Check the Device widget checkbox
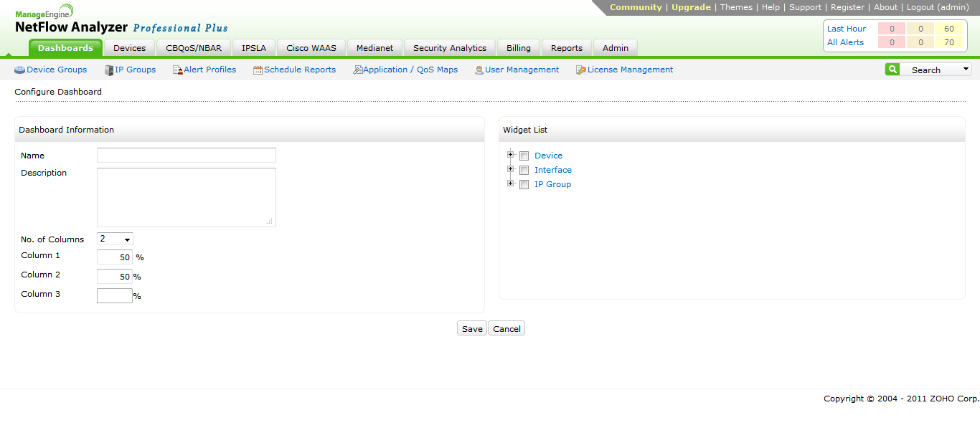The width and height of the screenshot is (980, 443). (x=524, y=156)
